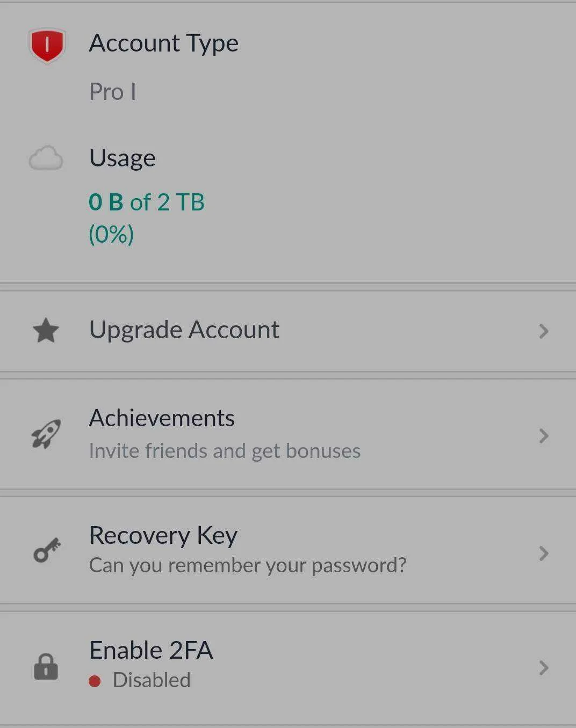Open Enable 2FA via its right chevron
Viewport: 576px width, 728px height.
544,668
